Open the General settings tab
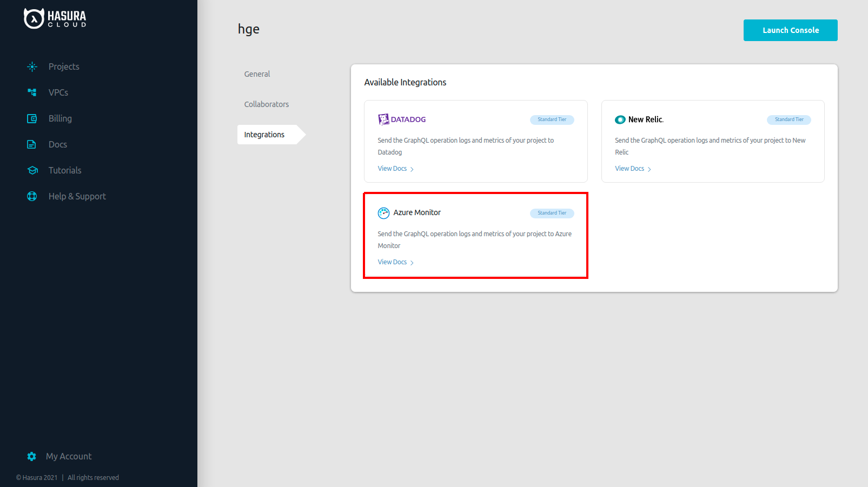Screen dimensions: 868x487 [x=257, y=74]
